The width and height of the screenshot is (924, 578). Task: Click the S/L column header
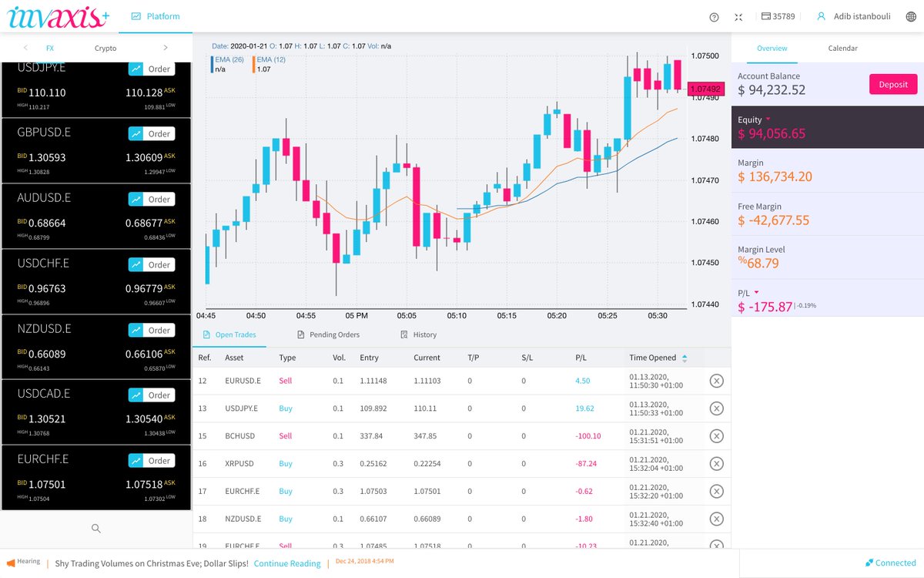tap(527, 358)
